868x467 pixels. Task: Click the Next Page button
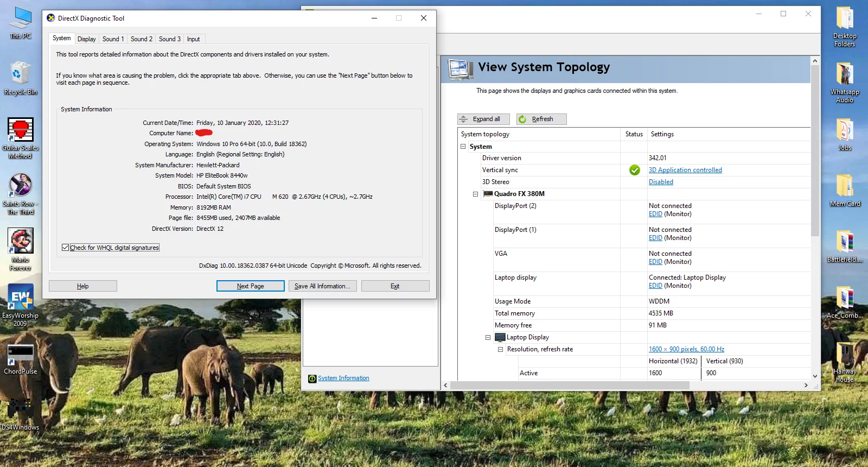click(x=250, y=286)
